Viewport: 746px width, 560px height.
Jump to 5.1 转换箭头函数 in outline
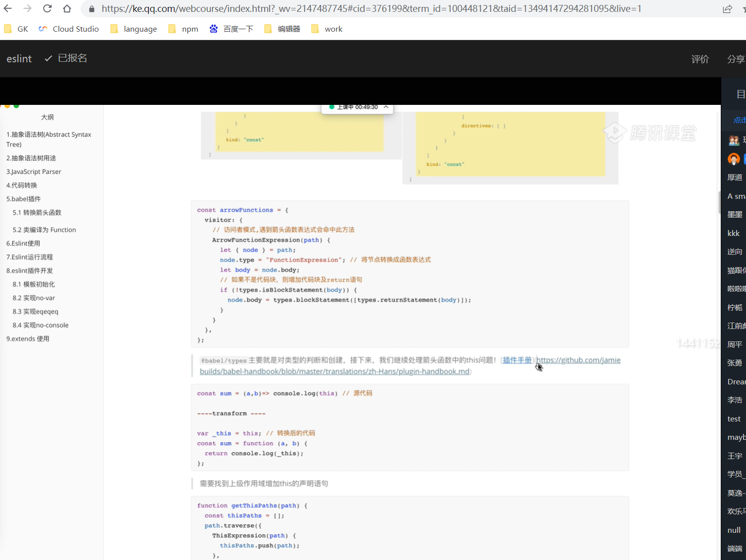pyautogui.click(x=37, y=213)
